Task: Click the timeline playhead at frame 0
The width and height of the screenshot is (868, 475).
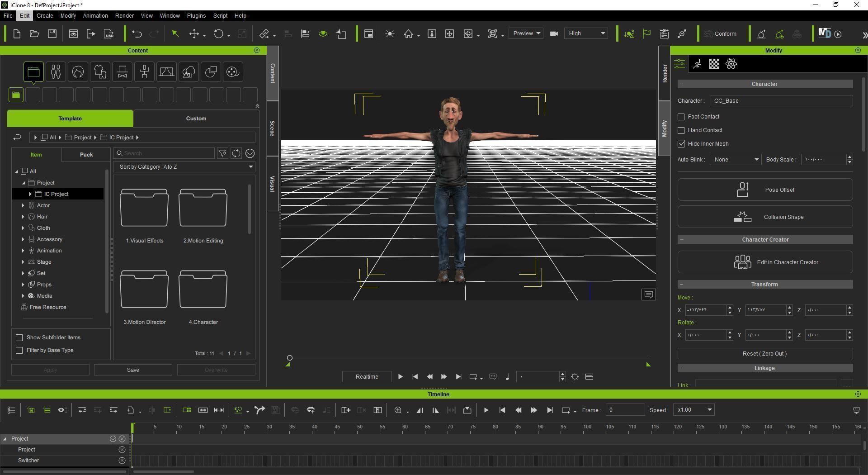Action: [x=132, y=428]
